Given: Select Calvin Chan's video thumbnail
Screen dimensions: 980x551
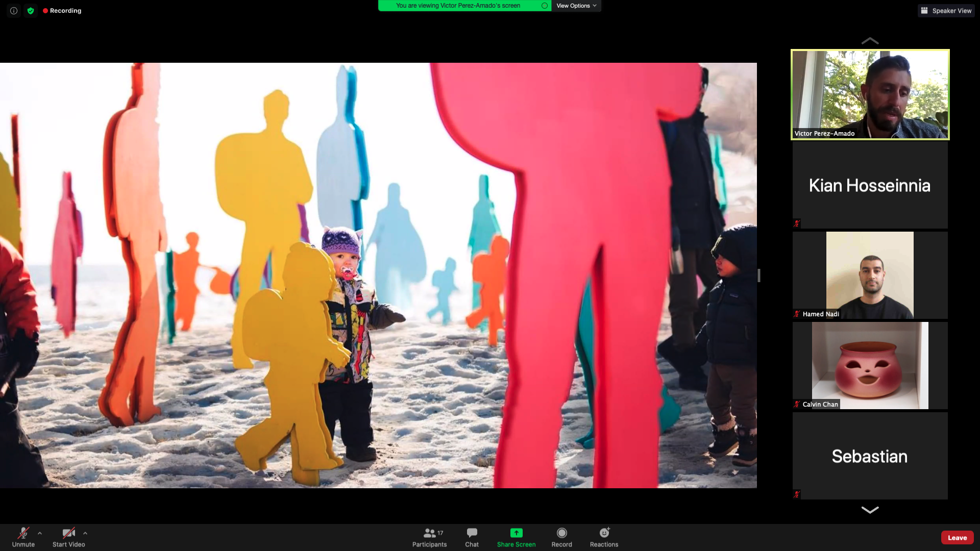Looking at the screenshot, I should point(870,366).
